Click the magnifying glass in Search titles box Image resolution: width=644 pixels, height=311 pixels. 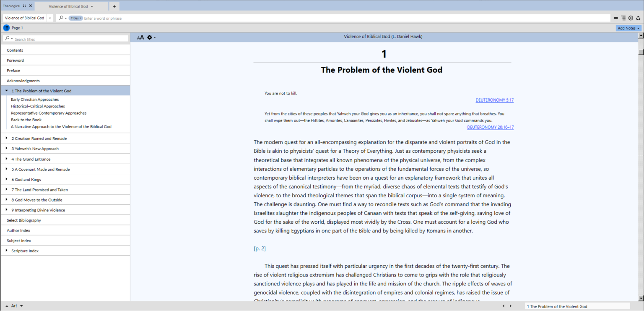point(7,38)
